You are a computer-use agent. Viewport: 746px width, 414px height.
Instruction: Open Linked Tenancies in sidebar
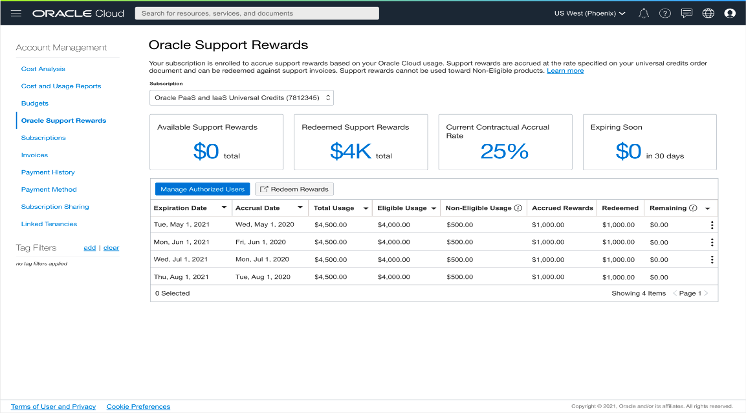tap(49, 224)
